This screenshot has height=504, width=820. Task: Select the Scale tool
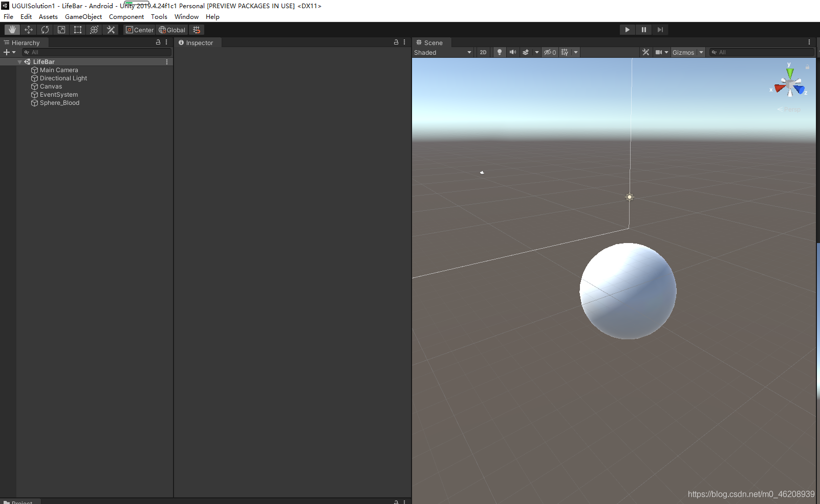61,30
